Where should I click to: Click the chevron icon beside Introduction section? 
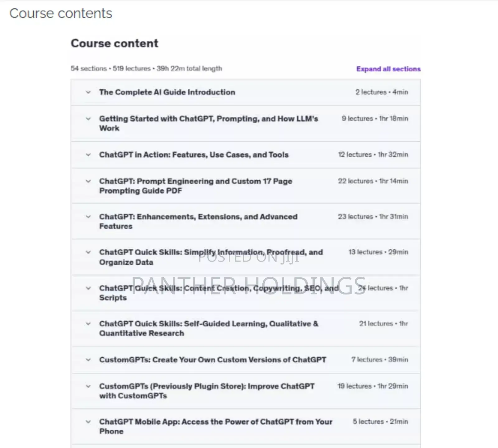(x=88, y=92)
